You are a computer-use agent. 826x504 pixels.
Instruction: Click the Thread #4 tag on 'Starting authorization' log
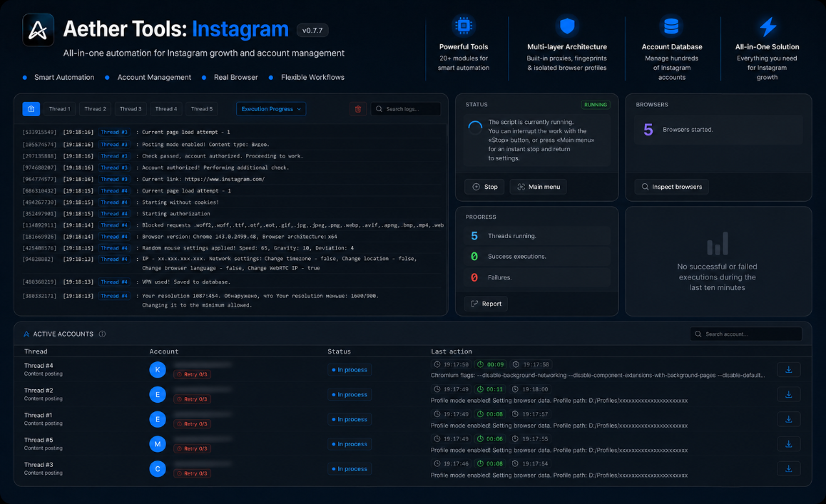(x=114, y=214)
